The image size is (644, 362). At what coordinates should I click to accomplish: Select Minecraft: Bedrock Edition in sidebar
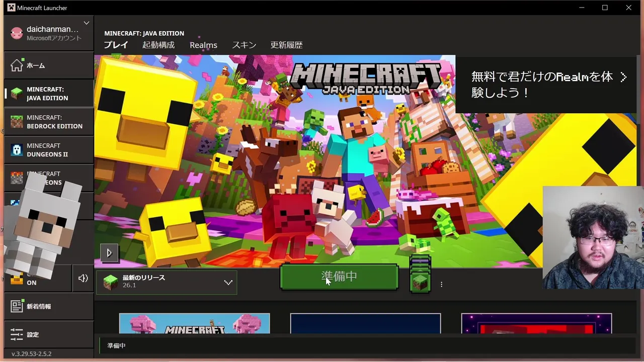(49, 122)
